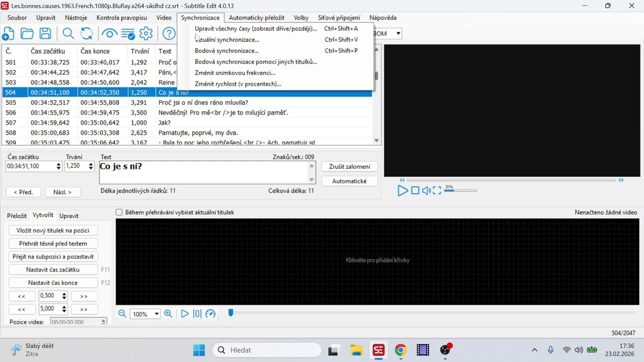Choose 'Upravit všechny časy' menu entry
Image resolution: width=644 pixels, height=362 pixels.
click(275, 29)
